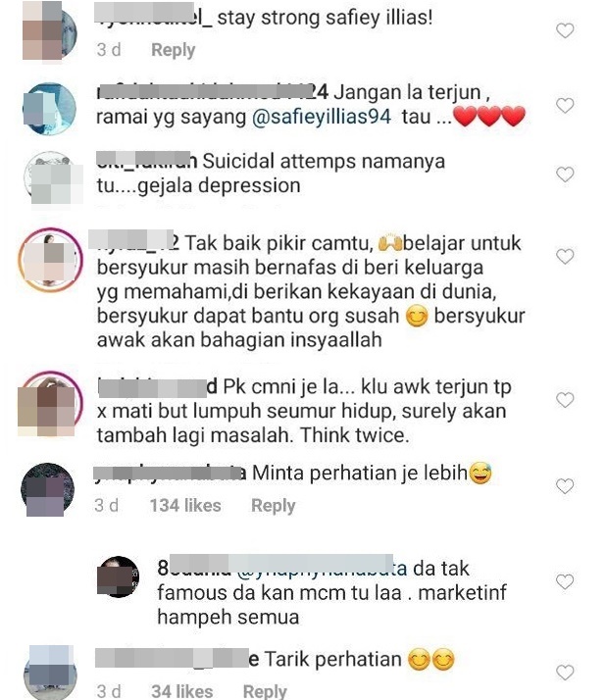The height and width of the screenshot is (700, 607).
Task: Open the mentioned username in 'da tak famous' reply
Action: 322,569
